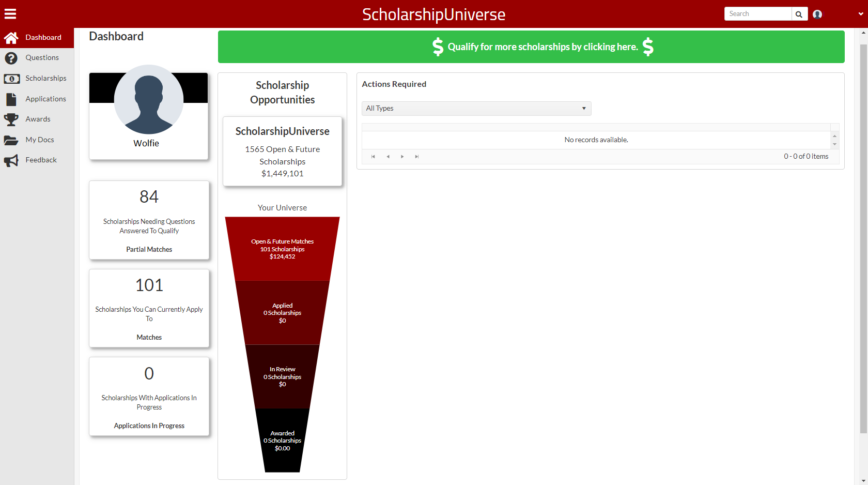Image resolution: width=868 pixels, height=485 pixels.
Task: Click the next page pagination arrow
Action: tap(402, 156)
